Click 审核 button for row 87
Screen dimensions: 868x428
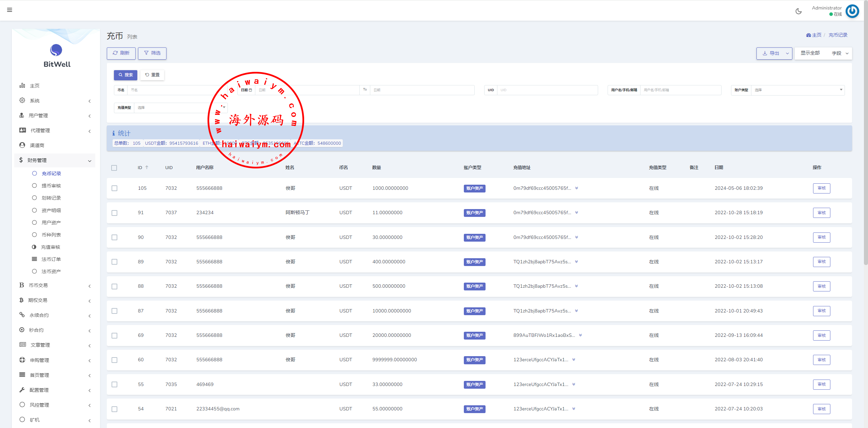821,311
